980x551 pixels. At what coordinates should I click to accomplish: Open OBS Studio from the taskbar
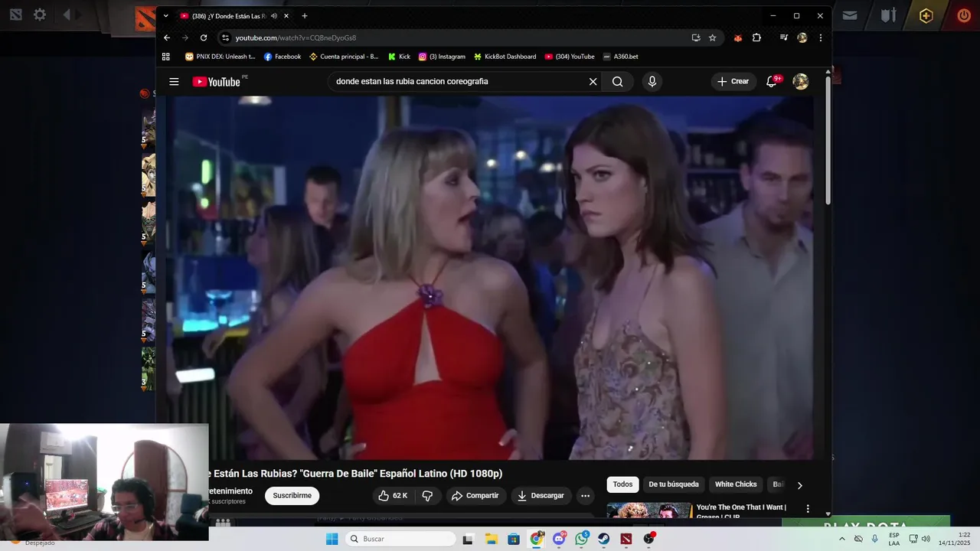tap(649, 539)
